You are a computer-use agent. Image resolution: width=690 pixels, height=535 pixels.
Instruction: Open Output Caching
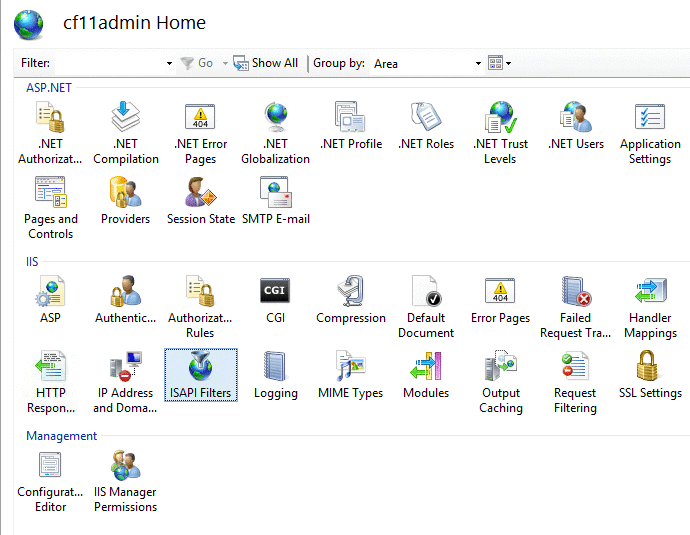click(501, 381)
